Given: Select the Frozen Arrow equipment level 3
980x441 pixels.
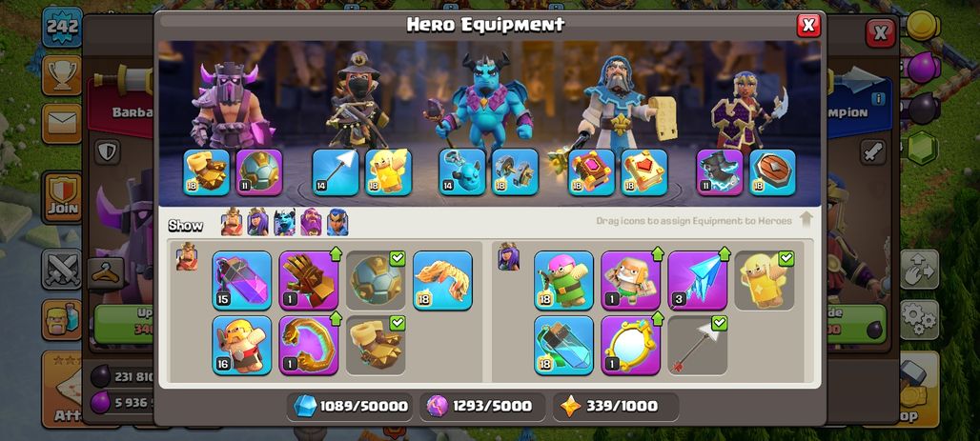Looking at the screenshot, I should coord(697,280).
